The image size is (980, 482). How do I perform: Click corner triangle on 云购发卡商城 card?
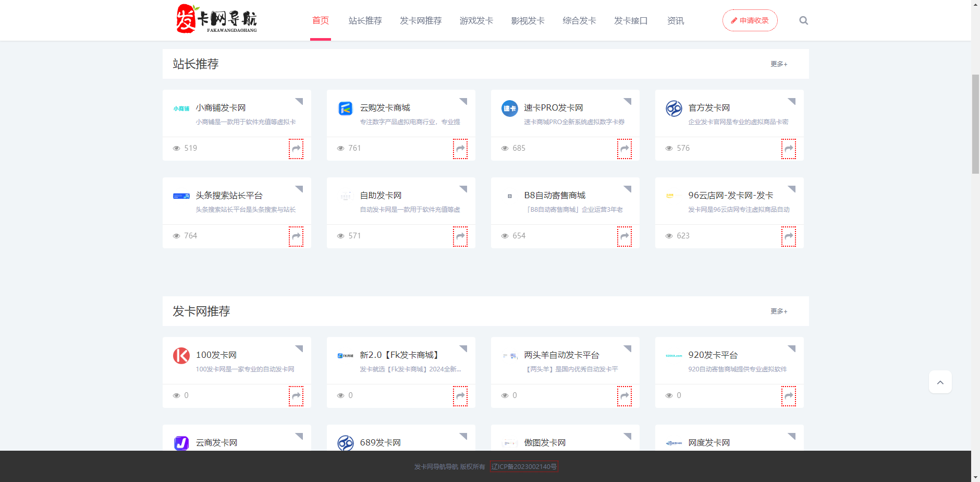464,101
